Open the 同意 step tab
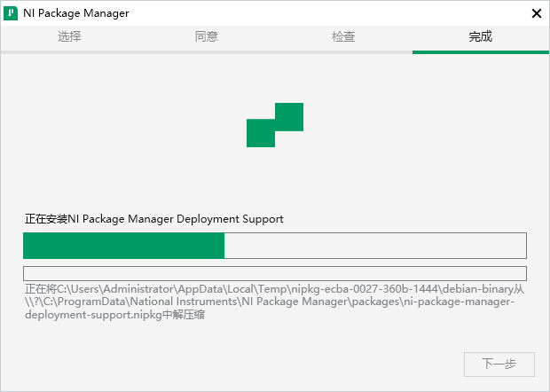The height and width of the screenshot is (392, 550). tap(206, 37)
